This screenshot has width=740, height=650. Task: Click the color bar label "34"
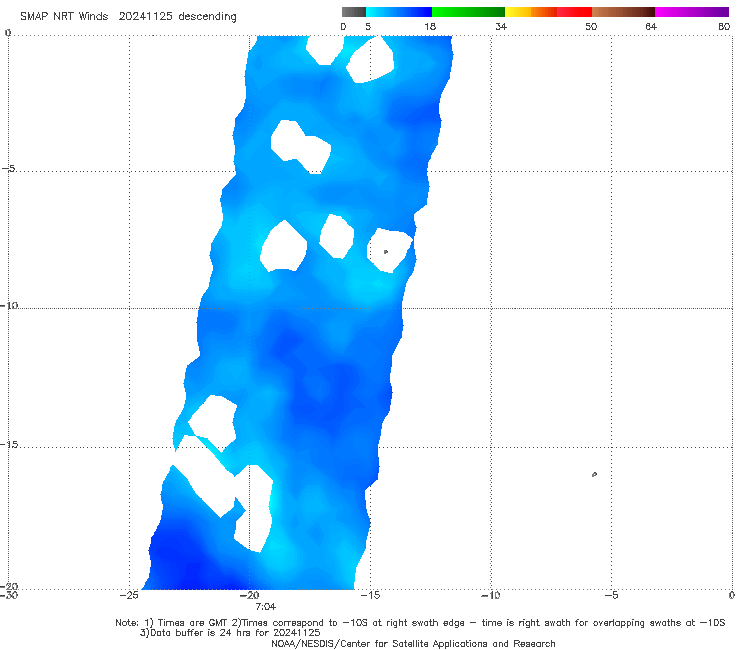coord(501,27)
